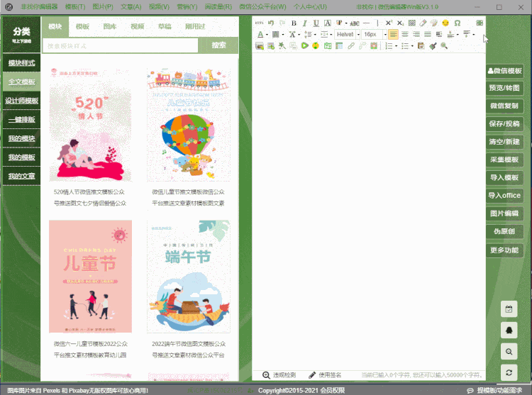Open the calendar icon on right sidebar
This screenshot has width=532, height=395.
pos(509,309)
